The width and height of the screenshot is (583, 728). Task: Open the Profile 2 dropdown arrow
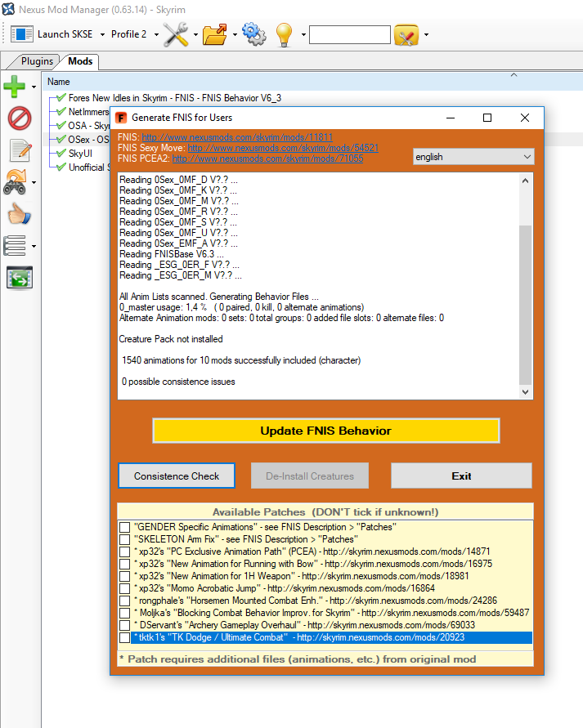[156, 35]
